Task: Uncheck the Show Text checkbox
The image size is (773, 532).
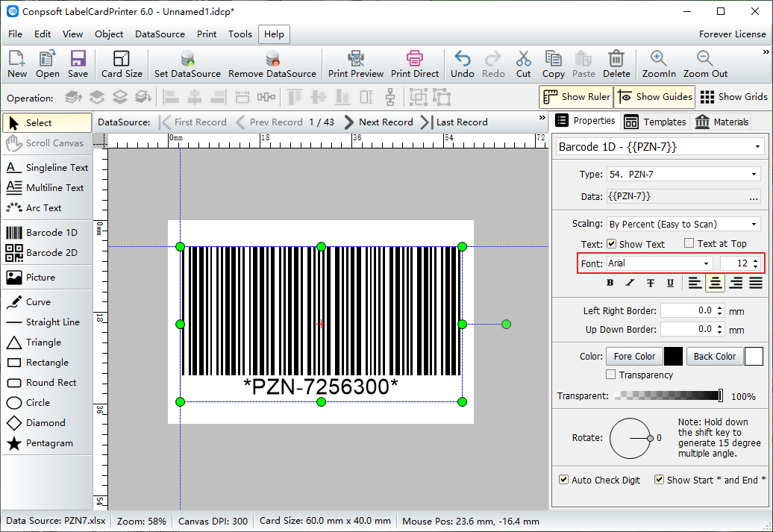Action: (611, 243)
